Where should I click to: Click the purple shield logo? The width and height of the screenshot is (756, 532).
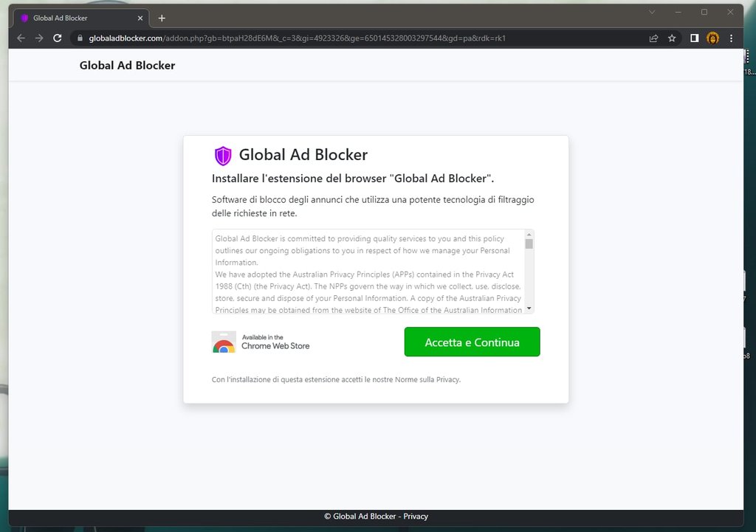click(x=223, y=155)
